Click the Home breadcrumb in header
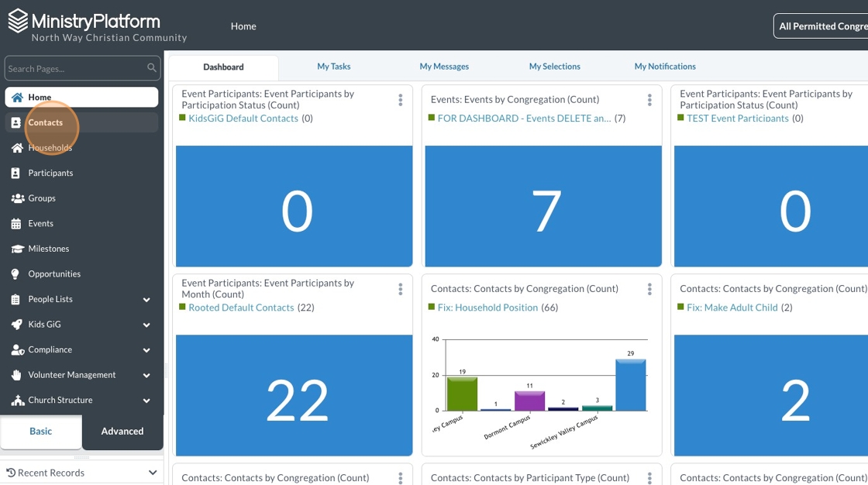This screenshot has width=868, height=485. click(x=243, y=26)
